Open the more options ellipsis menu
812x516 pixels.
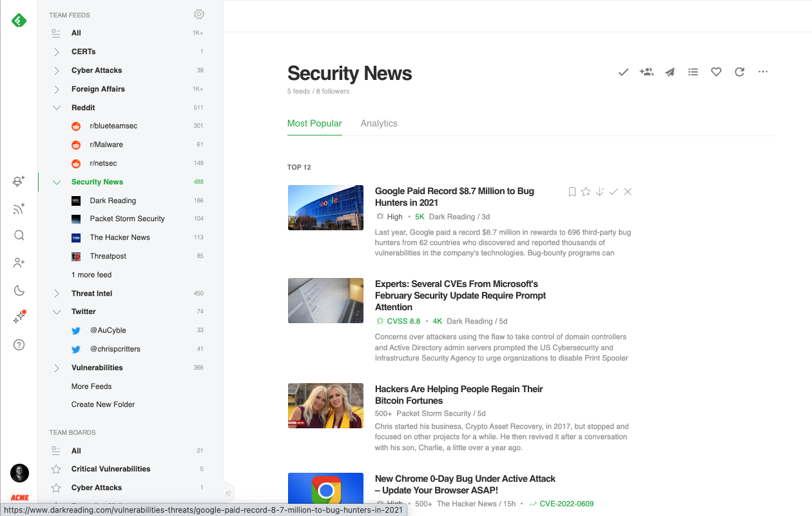click(x=763, y=72)
